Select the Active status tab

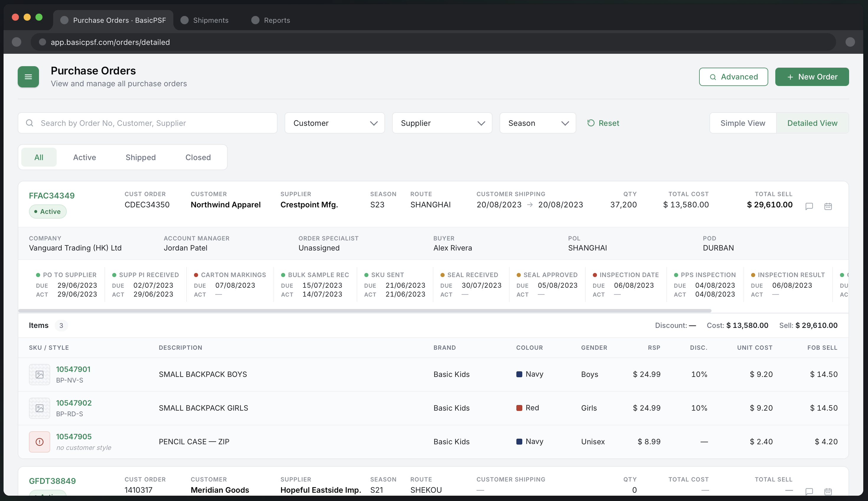(85, 157)
